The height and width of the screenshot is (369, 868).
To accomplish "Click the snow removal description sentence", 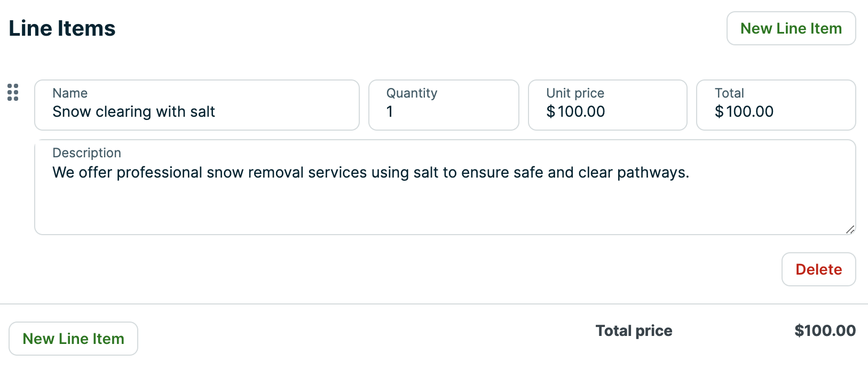I will coord(370,172).
